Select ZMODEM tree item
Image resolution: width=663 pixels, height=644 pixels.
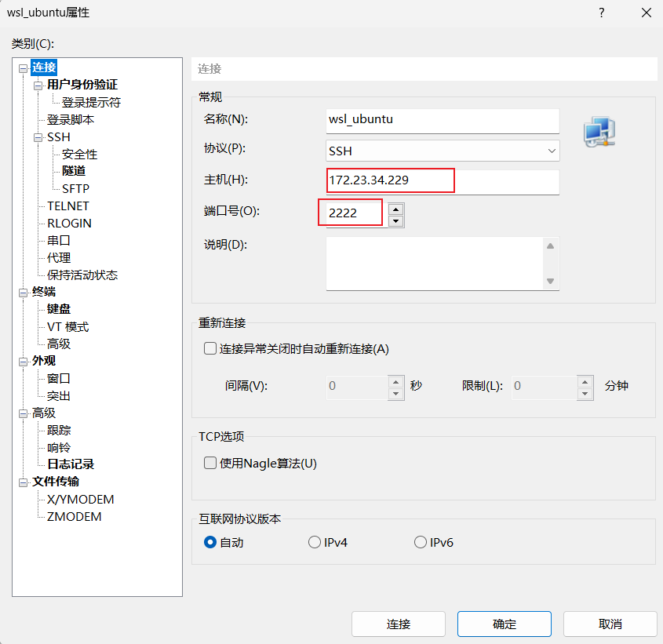(x=74, y=517)
